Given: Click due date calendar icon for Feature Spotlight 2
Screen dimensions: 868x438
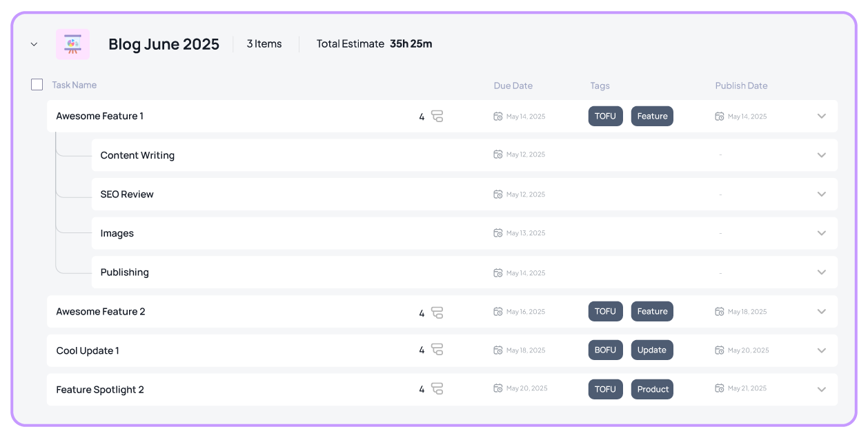Looking at the screenshot, I should pos(498,388).
